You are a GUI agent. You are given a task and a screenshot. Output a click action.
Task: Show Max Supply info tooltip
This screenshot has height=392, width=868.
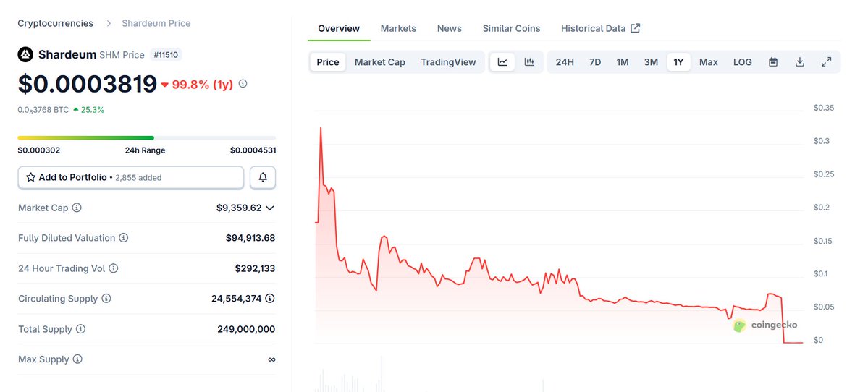click(x=77, y=359)
